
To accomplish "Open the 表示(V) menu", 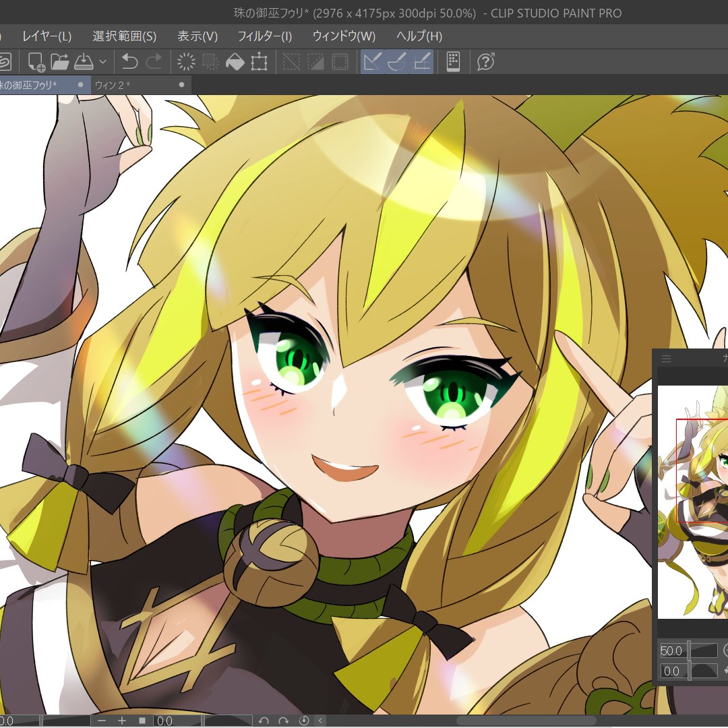I will pos(198,36).
